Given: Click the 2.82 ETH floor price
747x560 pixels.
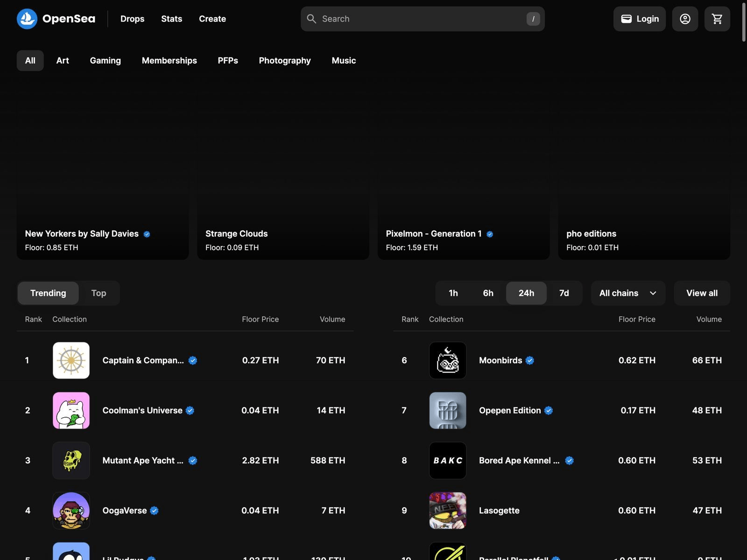Looking at the screenshot, I should 261,461.
